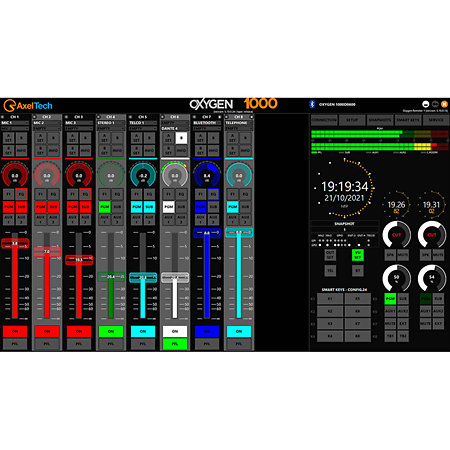The height and width of the screenshot is (450, 450).
Task: Click white B button on DANTE 4 channel
Action: 181,138
